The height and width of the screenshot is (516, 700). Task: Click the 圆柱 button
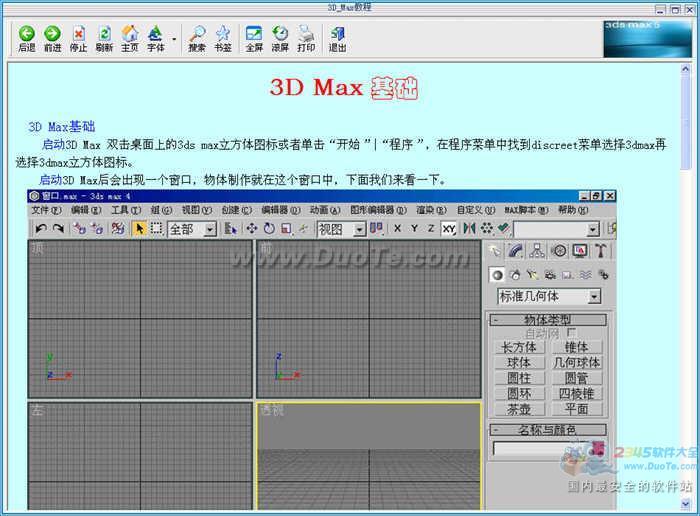tap(519, 378)
